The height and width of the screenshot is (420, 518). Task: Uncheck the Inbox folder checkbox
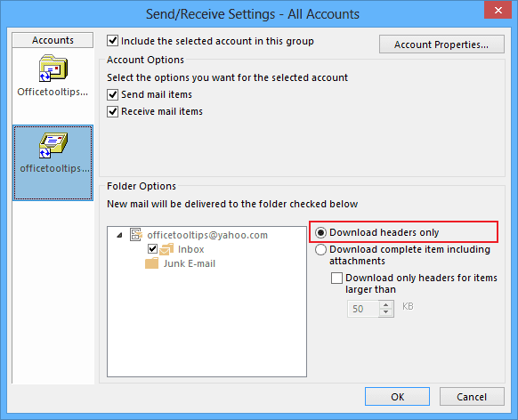pyautogui.click(x=152, y=248)
